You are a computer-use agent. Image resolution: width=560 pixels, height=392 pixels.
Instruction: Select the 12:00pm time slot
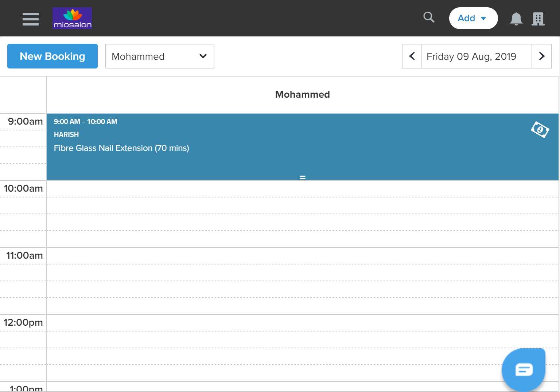(303, 323)
